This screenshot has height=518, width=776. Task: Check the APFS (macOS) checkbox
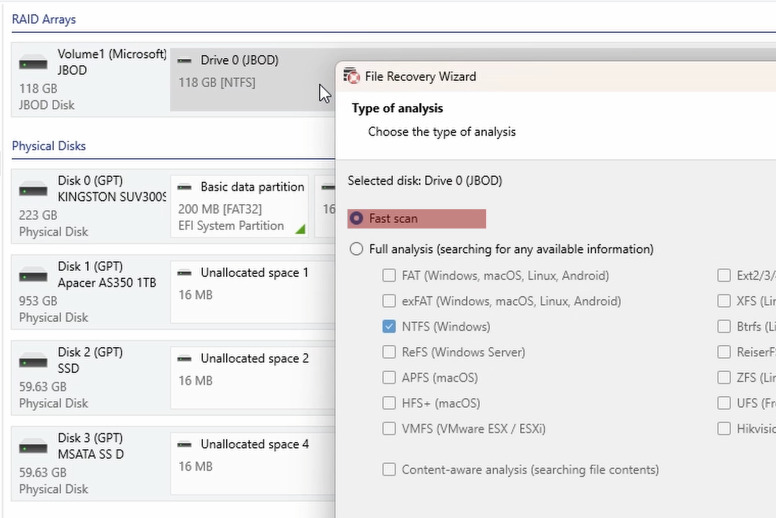point(389,377)
